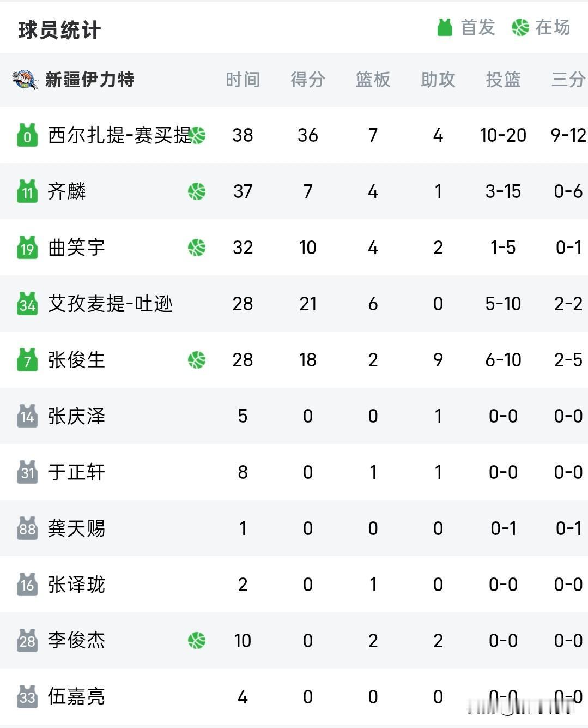Open player 艾孜麦提-吐逊 name link
Image resolution: width=588 pixels, height=728 pixels.
tap(110, 304)
